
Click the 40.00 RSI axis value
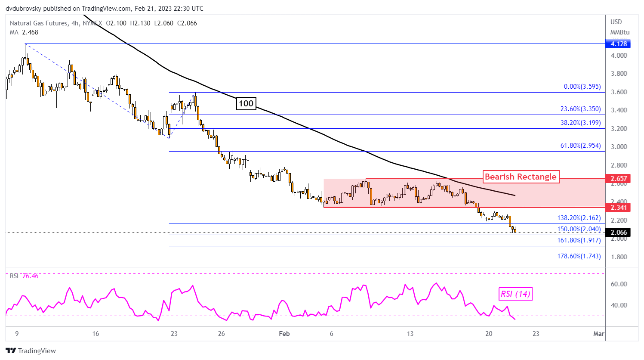coord(619,305)
